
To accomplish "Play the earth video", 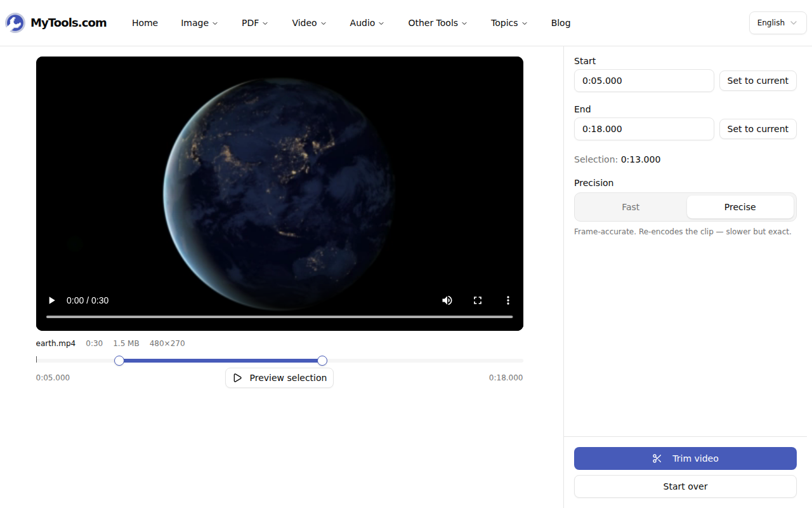I will click(52, 300).
